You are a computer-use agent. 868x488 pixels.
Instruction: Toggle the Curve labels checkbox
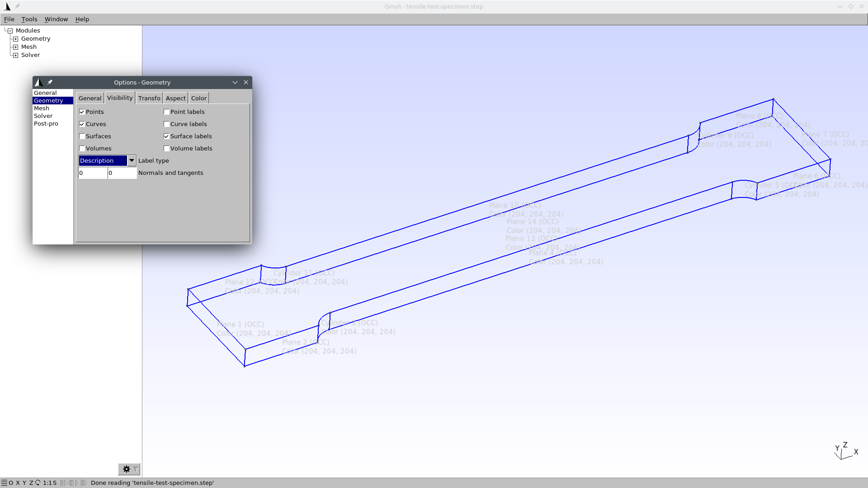(x=166, y=124)
